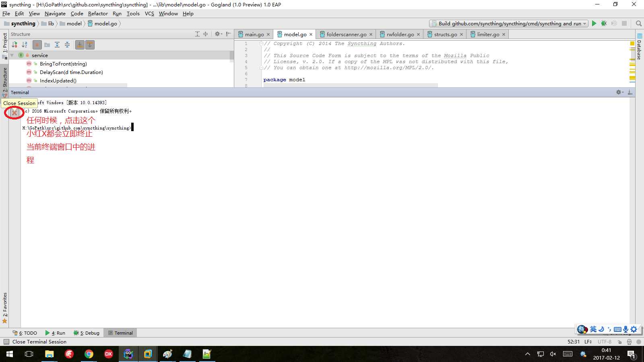This screenshot has width=644, height=362.
Task: Click yellow warning marker in editor stripe
Action: click(x=632, y=43)
